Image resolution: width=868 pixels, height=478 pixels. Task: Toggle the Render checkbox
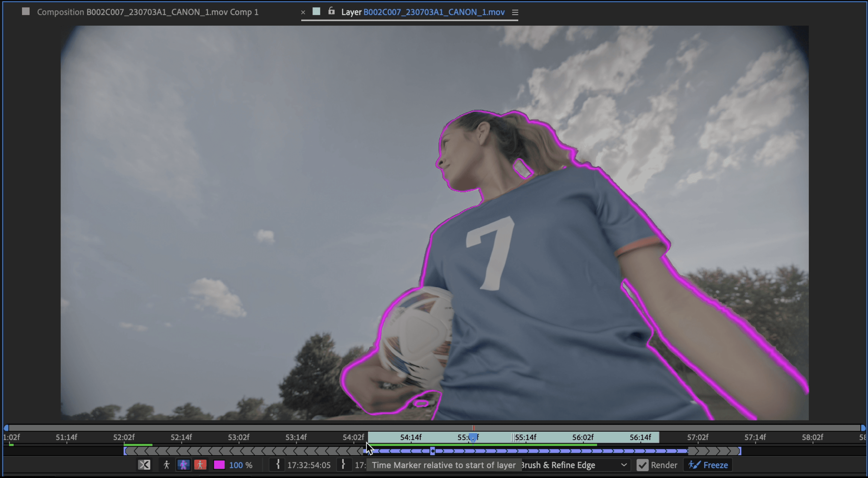(642, 465)
